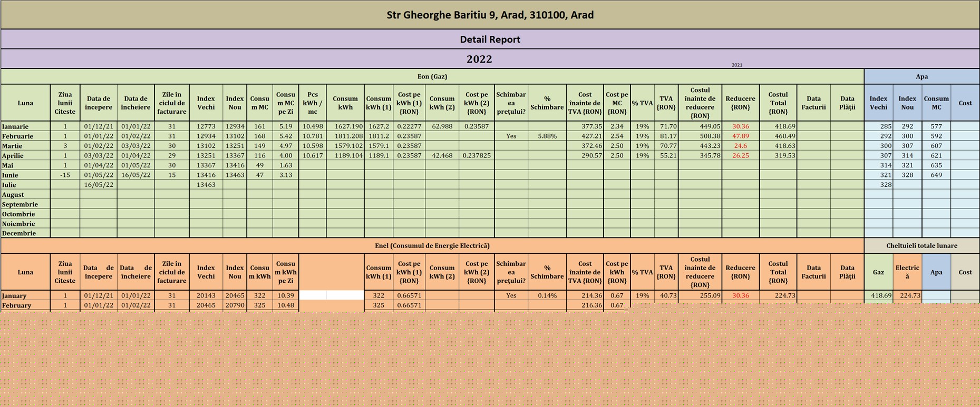The width and height of the screenshot is (980, 407).
Task: Click the Pcs value '10.617'
Action: tap(313, 156)
